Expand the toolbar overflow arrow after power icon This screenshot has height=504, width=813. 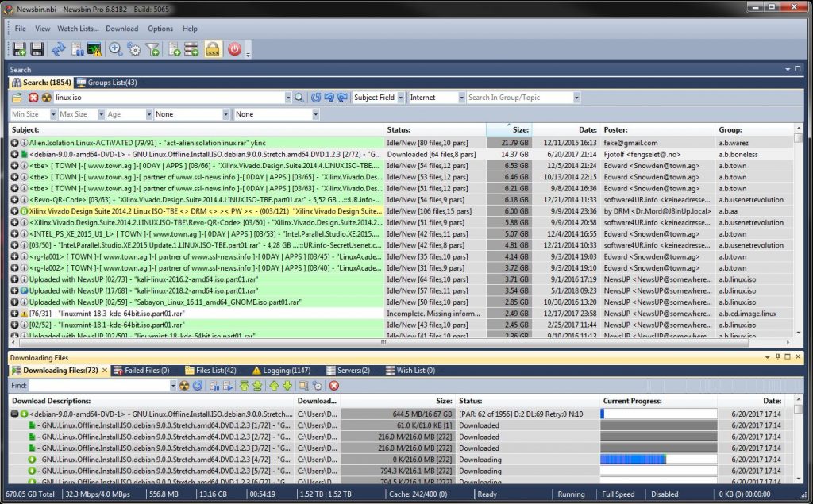coord(248,55)
